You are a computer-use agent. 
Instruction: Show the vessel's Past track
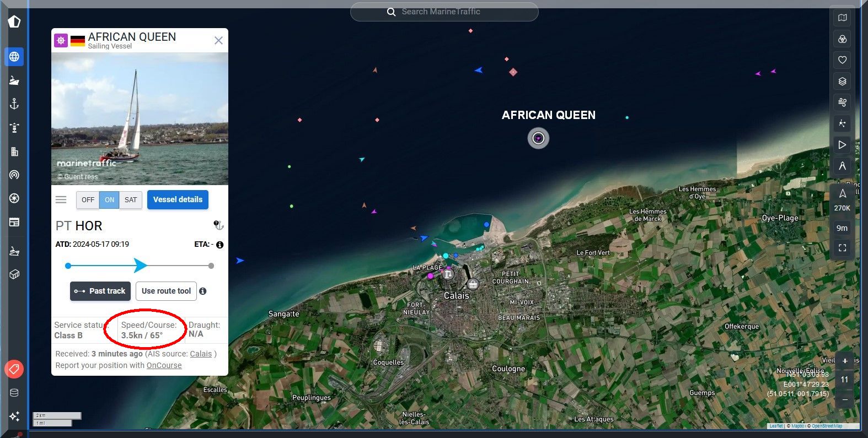[x=100, y=291]
